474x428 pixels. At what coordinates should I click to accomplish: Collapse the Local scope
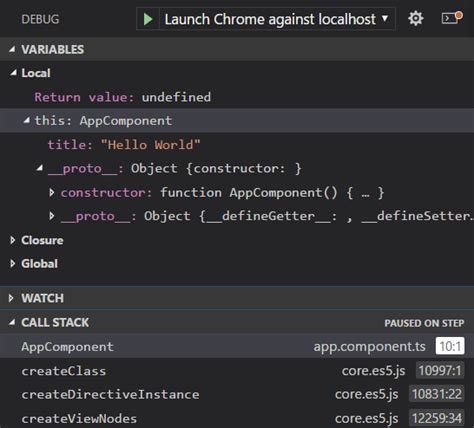(x=13, y=72)
